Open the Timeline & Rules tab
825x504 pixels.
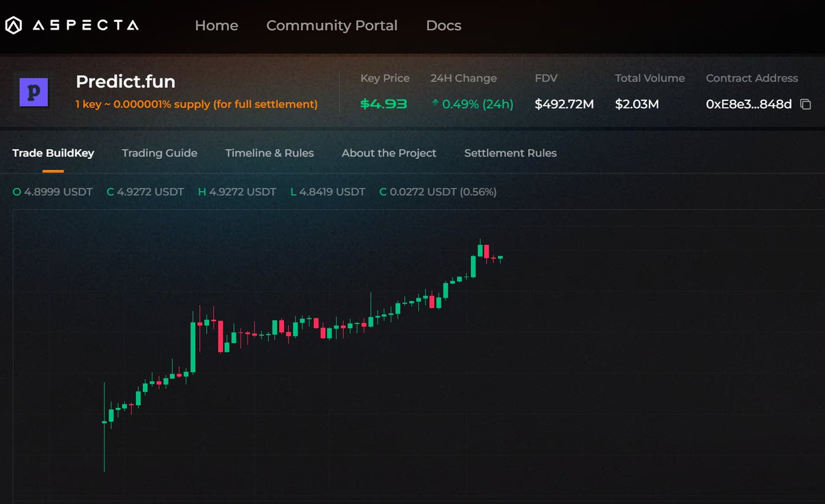[269, 153]
